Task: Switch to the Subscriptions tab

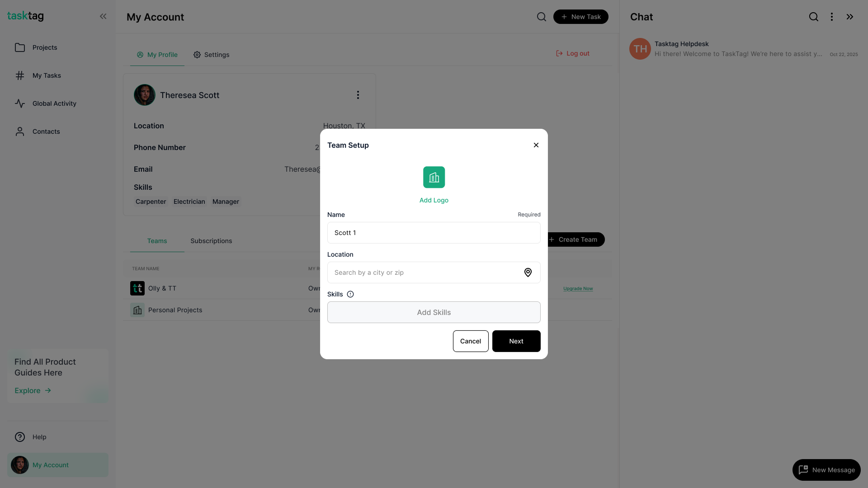Action: [x=211, y=241]
